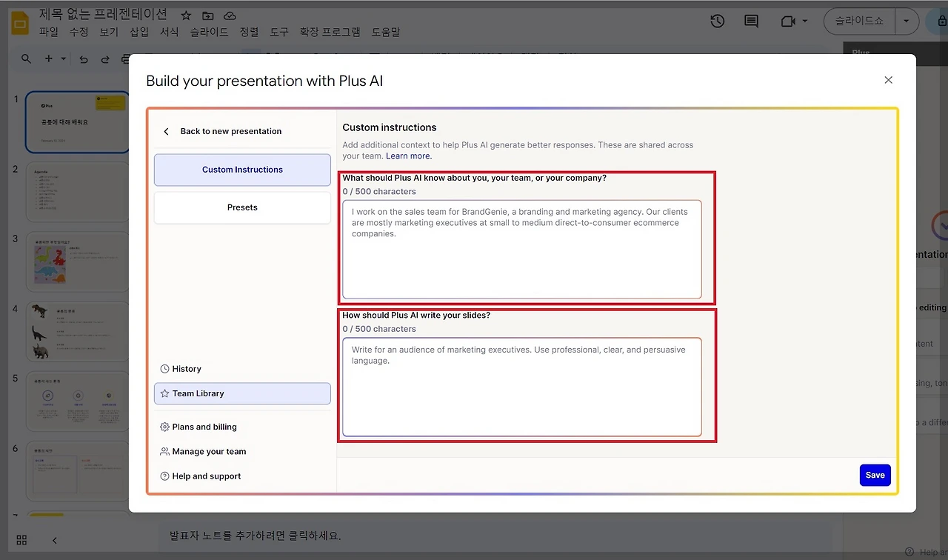Open the 파일 menu

click(x=49, y=32)
